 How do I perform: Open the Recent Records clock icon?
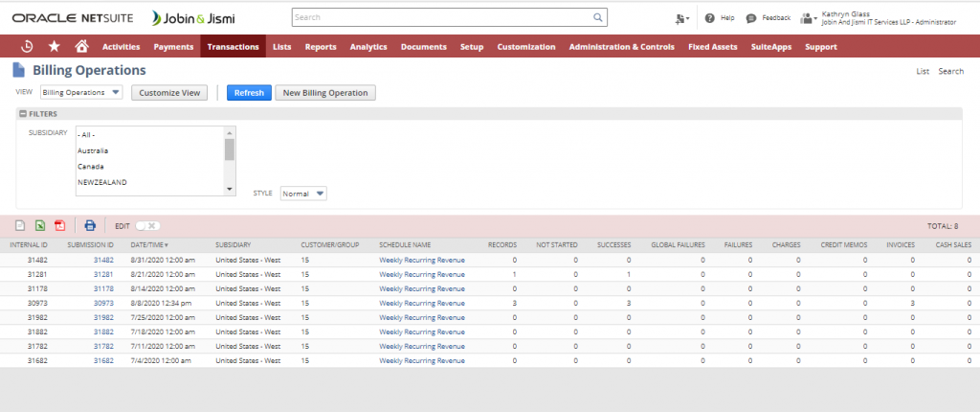27,46
